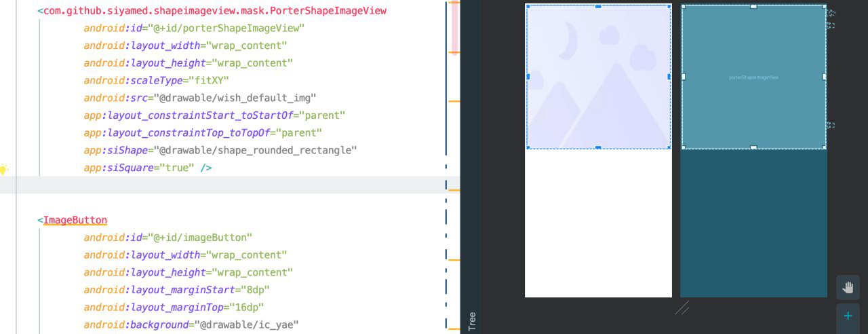Select the placeholder image in design preview
The width and height of the screenshot is (868, 334).
(x=598, y=77)
